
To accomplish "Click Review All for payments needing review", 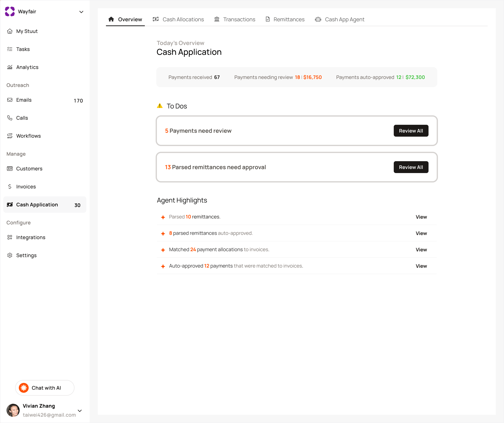I will [x=411, y=131].
